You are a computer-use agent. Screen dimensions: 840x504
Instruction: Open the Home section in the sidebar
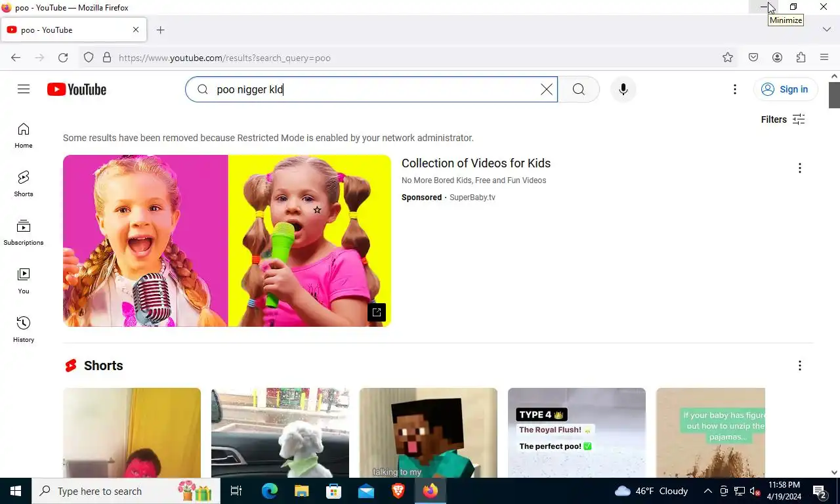pyautogui.click(x=24, y=135)
